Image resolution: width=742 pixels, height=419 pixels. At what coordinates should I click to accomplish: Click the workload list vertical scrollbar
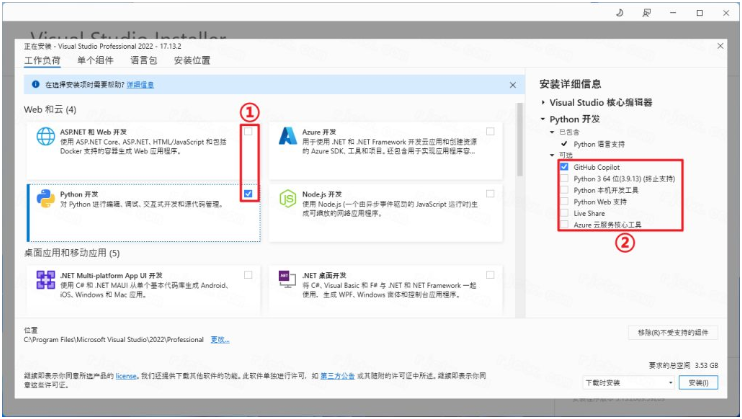pos(520,140)
